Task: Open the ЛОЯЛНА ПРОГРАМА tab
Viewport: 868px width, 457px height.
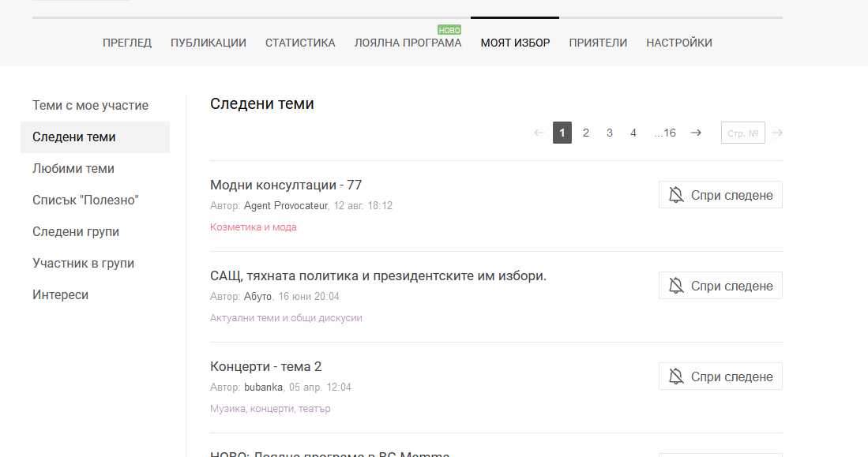Action: click(408, 43)
